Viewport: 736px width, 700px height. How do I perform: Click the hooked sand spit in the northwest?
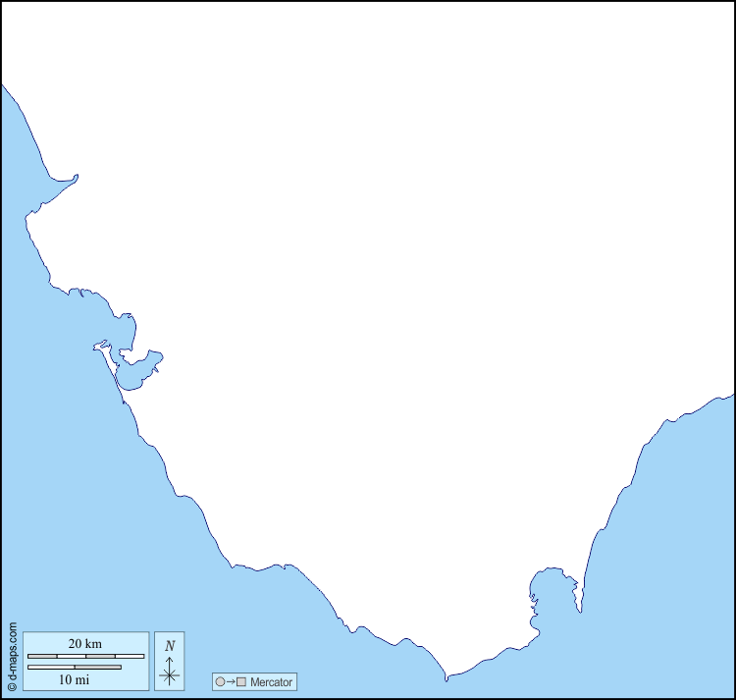67,181
